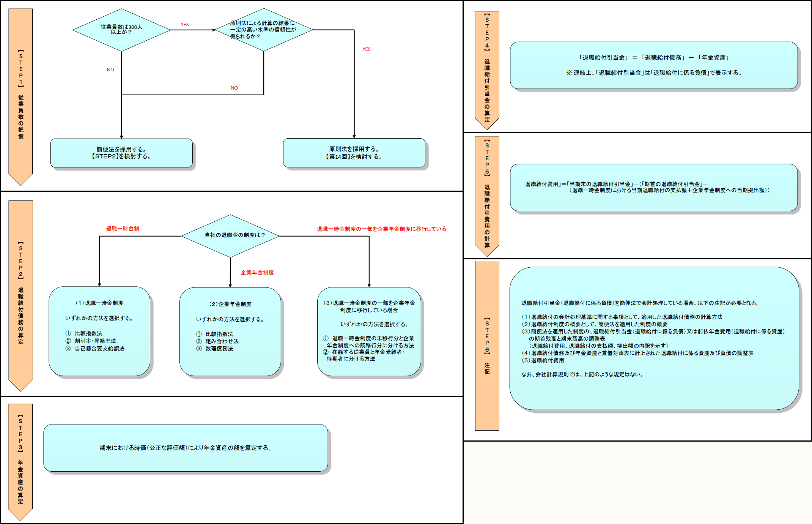Click the STEP3 年金資産の算定 arrow banner
The height and width of the screenshot is (524, 812).
click(20, 461)
